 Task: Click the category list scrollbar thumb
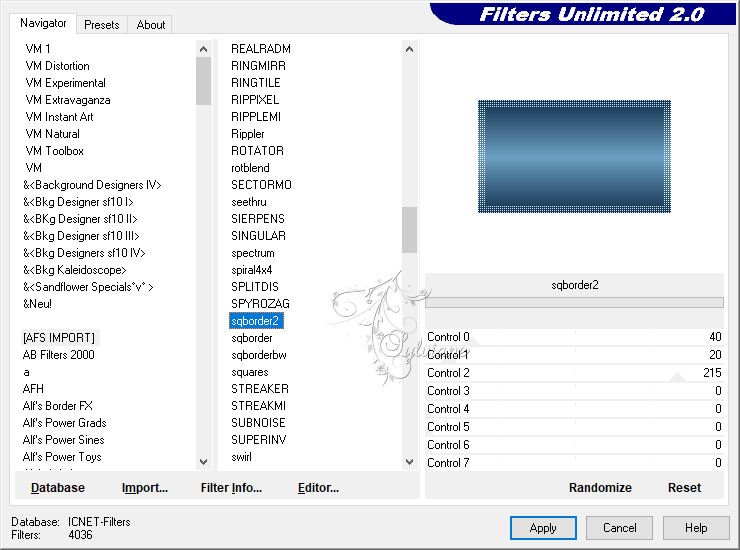click(203, 81)
